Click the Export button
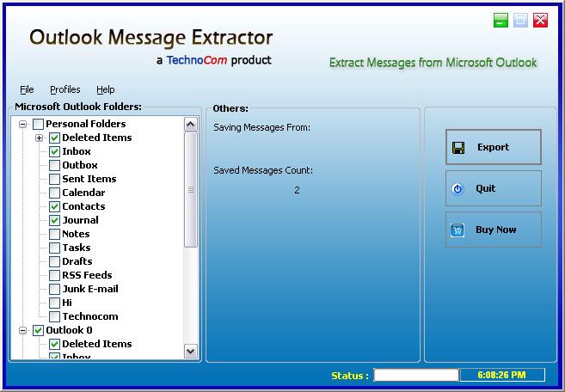Image resolution: width=565 pixels, height=392 pixels. [x=494, y=147]
